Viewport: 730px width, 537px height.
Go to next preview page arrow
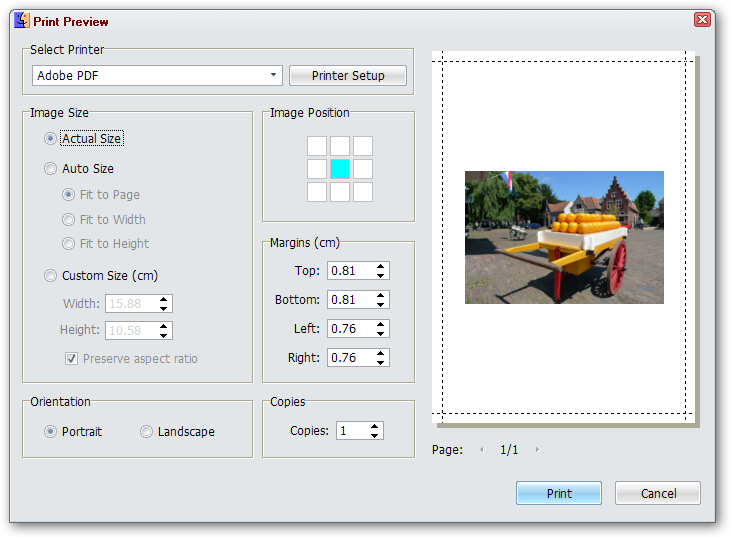tap(537, 449)
